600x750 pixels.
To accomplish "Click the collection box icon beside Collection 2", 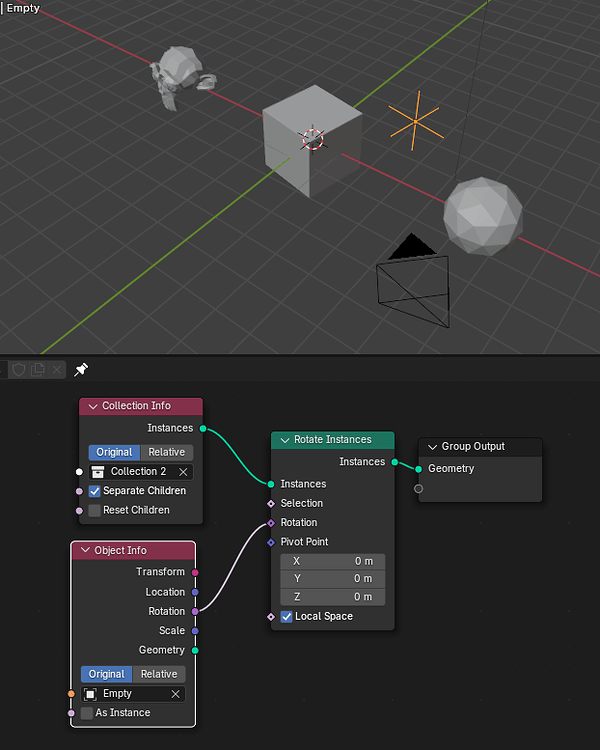I will 98,472.
